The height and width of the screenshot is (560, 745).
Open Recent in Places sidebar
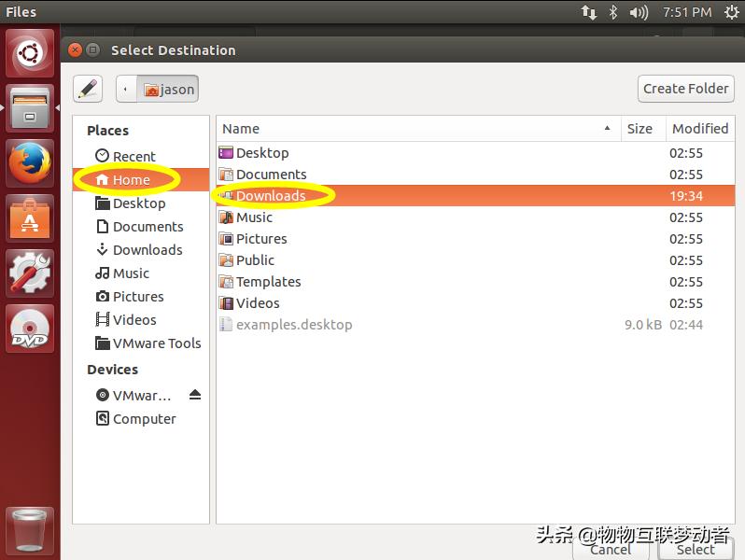coord(141,156)
